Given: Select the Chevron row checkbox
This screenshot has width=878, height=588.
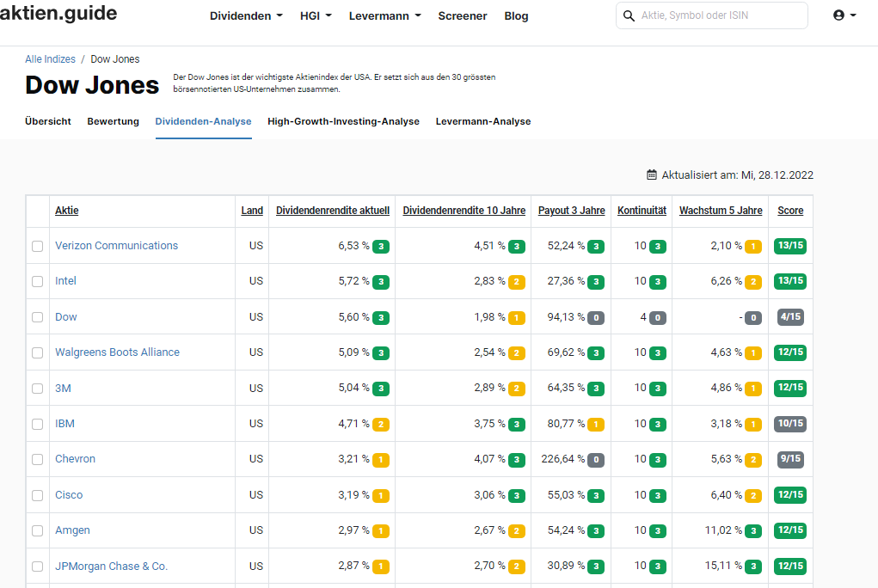Looking at the screenshot, I should [38, 459].
